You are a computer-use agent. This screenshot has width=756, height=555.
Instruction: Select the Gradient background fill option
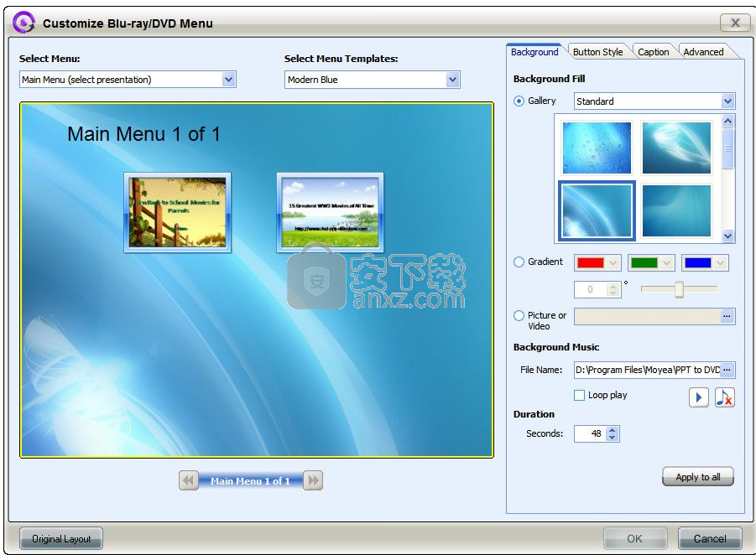(519, 262)
